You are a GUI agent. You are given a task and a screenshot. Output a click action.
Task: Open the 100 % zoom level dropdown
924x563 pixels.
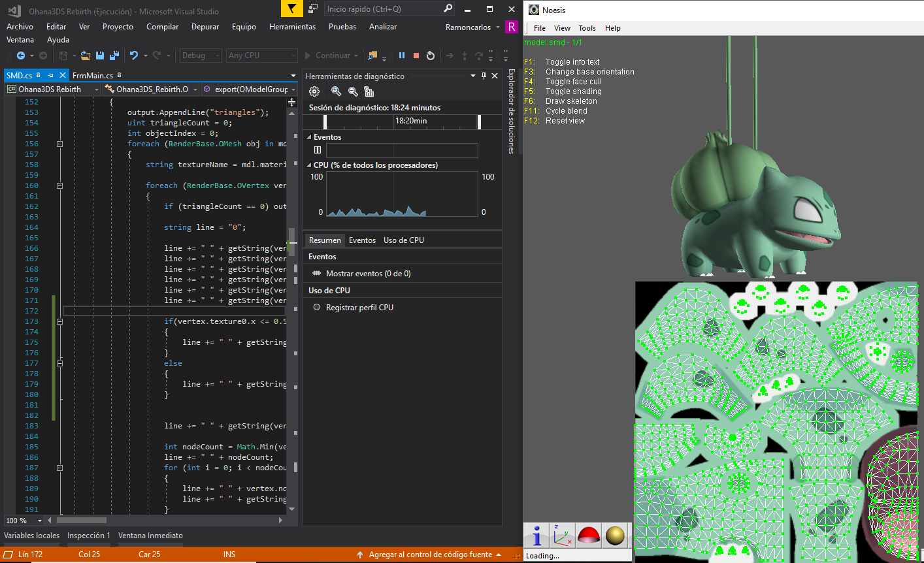pos(24,521)
